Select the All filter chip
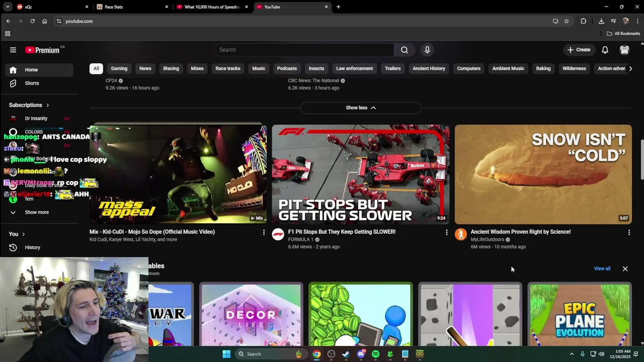The width and height of the screenshot is (644, 362). tap(96, 68)
